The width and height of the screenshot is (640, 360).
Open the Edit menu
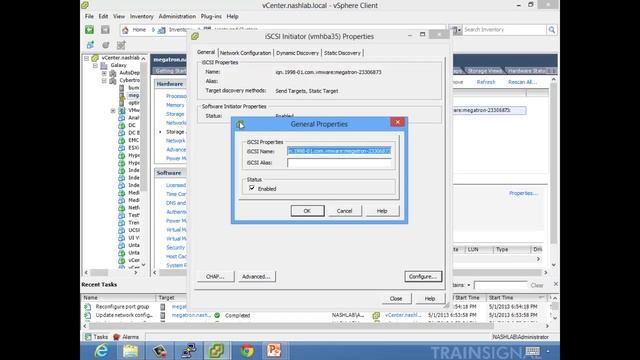tap(103, 16)
